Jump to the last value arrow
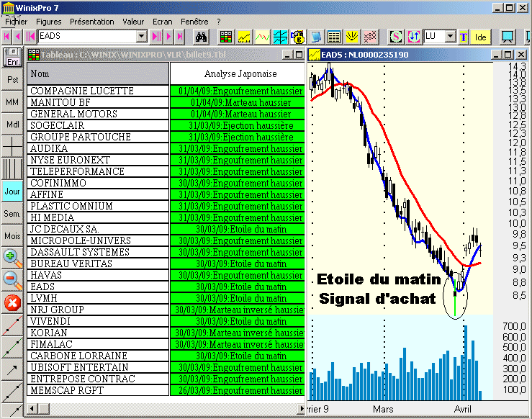Image resolution: width=532 pixels, height=419 pixels. point(180,36)
